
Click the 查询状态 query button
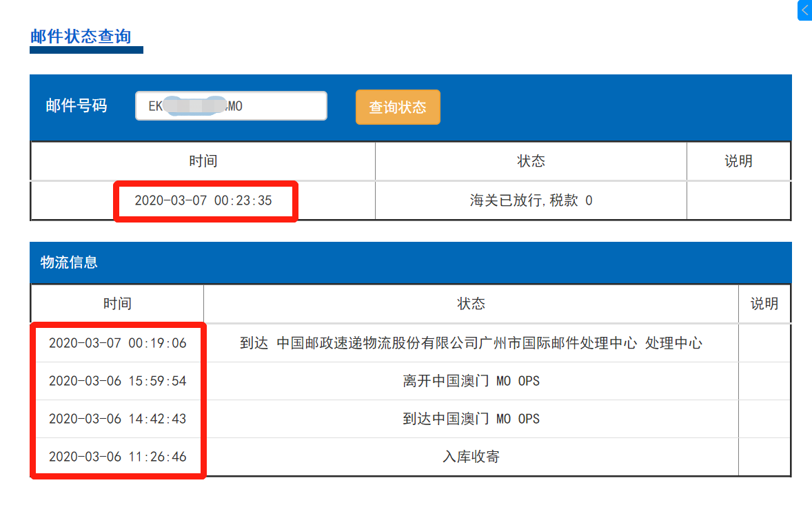point(397,107)
